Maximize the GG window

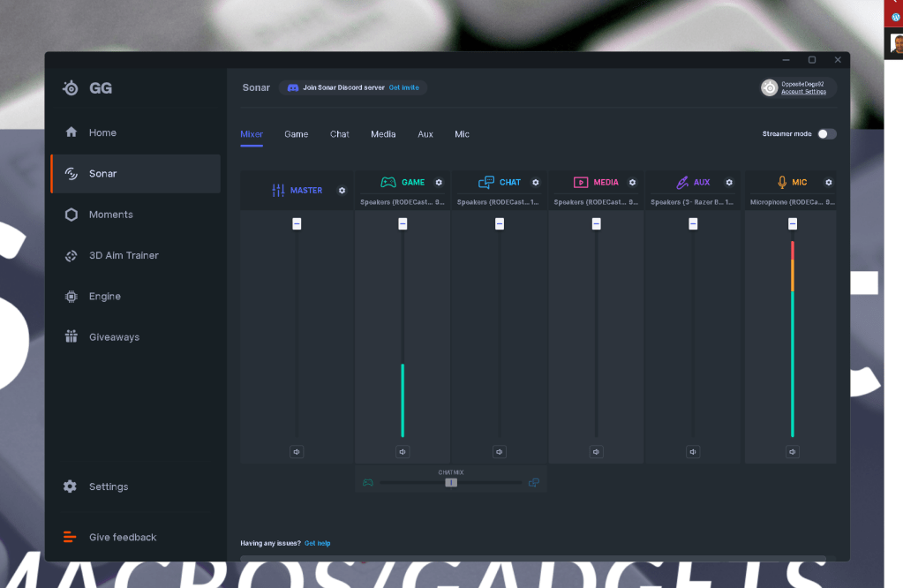pyautogui.click(x=812, y=60)
